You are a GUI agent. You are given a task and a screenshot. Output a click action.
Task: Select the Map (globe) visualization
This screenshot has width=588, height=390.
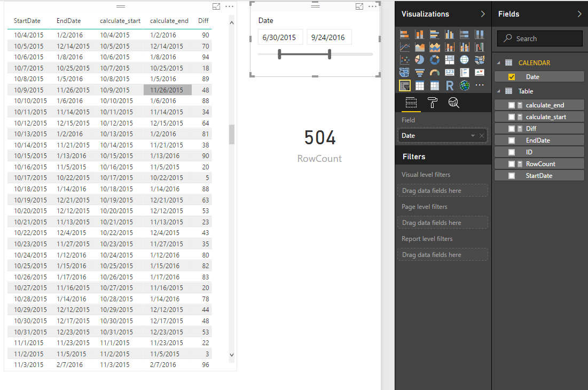(x=464, y=60)
